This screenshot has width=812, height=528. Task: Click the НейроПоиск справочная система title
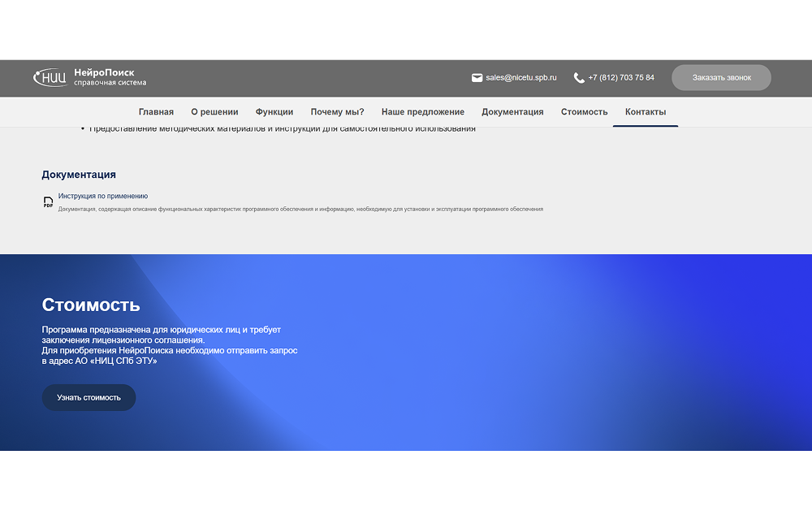click(110, 77)
